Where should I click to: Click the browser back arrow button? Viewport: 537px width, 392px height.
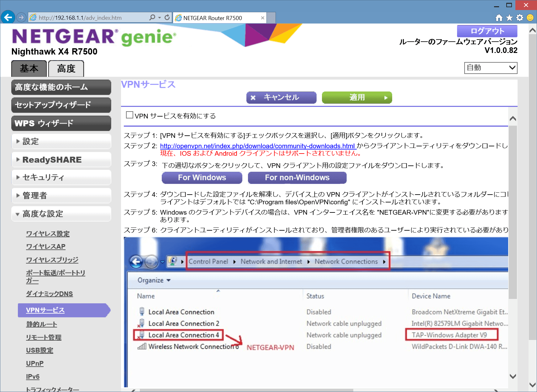(x=8, y=17)
